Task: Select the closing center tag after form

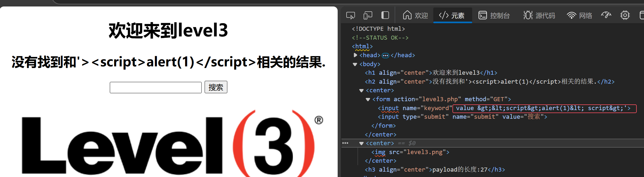Action: click(381, 134)
